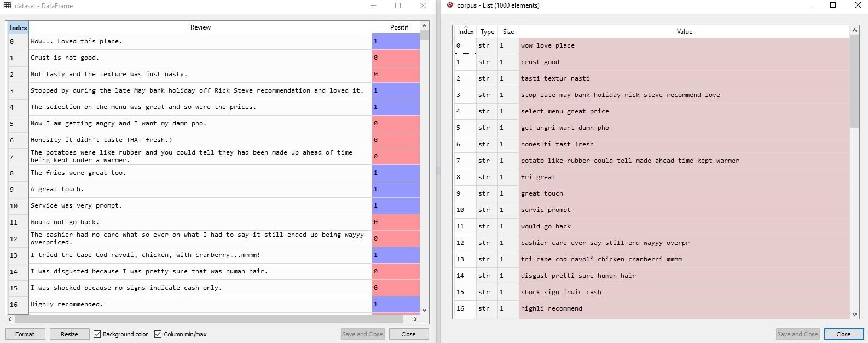This screenshot has height=343, width=868.
Task: Select corpus value 'fri great'
Action: (x=684, y=178)
